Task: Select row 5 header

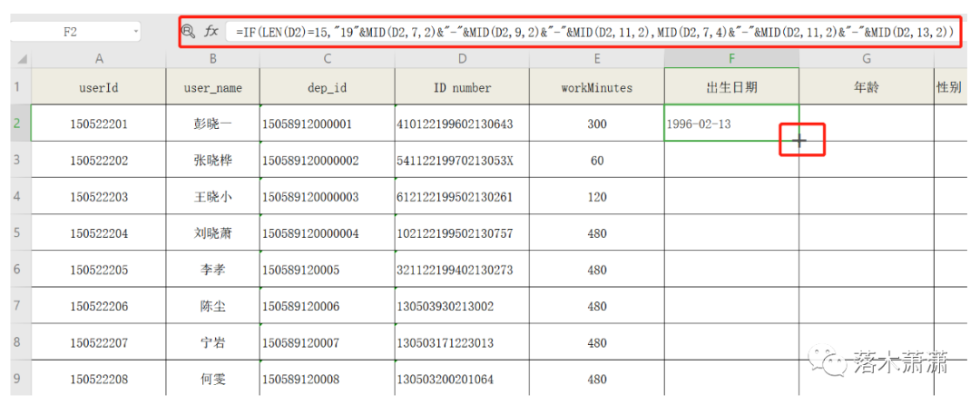Action: coord(21,232)
